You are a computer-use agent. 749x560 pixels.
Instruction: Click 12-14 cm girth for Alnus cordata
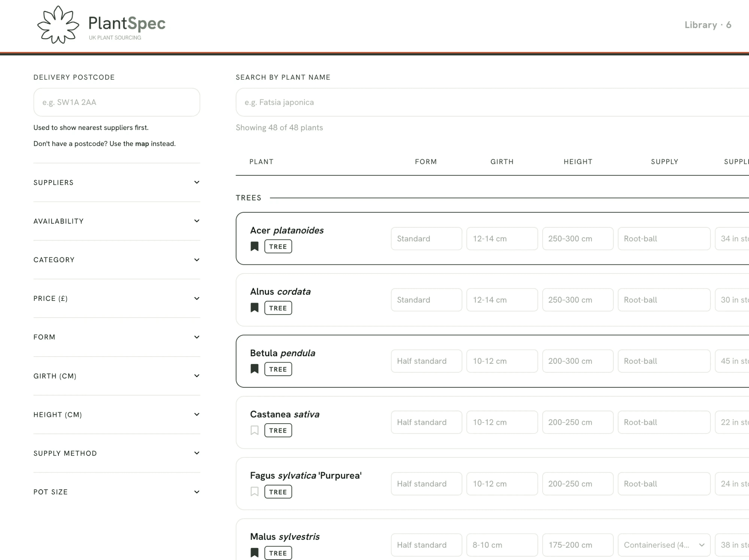tap(502, 300)
